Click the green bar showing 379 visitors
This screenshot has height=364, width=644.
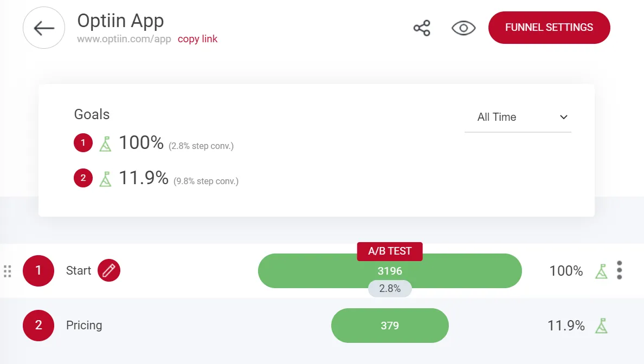click(x=390, y=326)
